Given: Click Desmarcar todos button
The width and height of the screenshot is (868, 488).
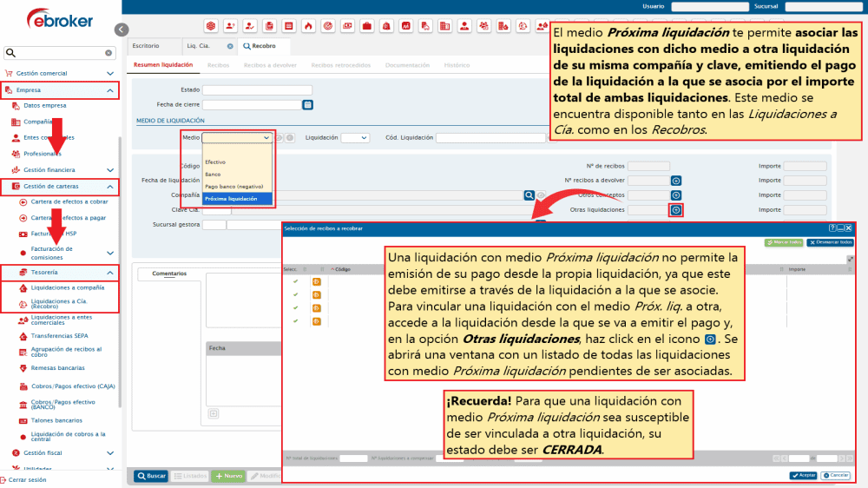Looking at the screenshot, I should coord(830,242).
